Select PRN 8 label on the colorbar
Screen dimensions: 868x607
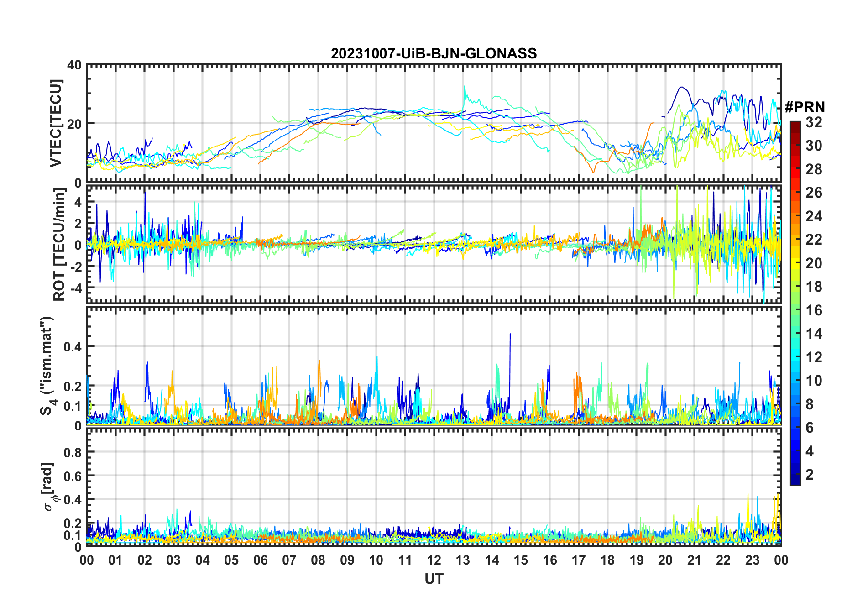point(810,404)
